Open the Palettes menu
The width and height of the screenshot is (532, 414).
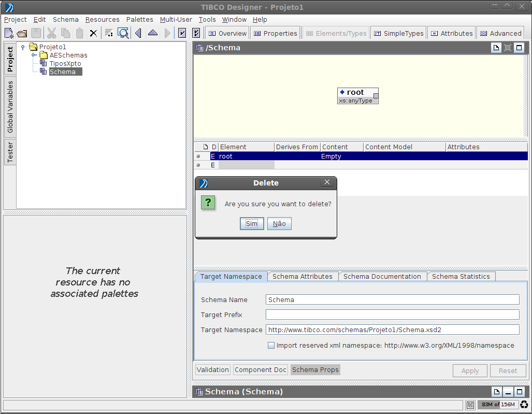(139, 20)
